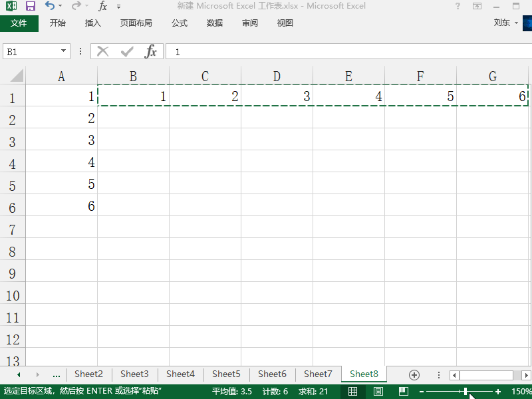The image size is (532, 399).
Task: Switch to the Sheet5 worksheet tab
Action: click(x=226, y=374)
